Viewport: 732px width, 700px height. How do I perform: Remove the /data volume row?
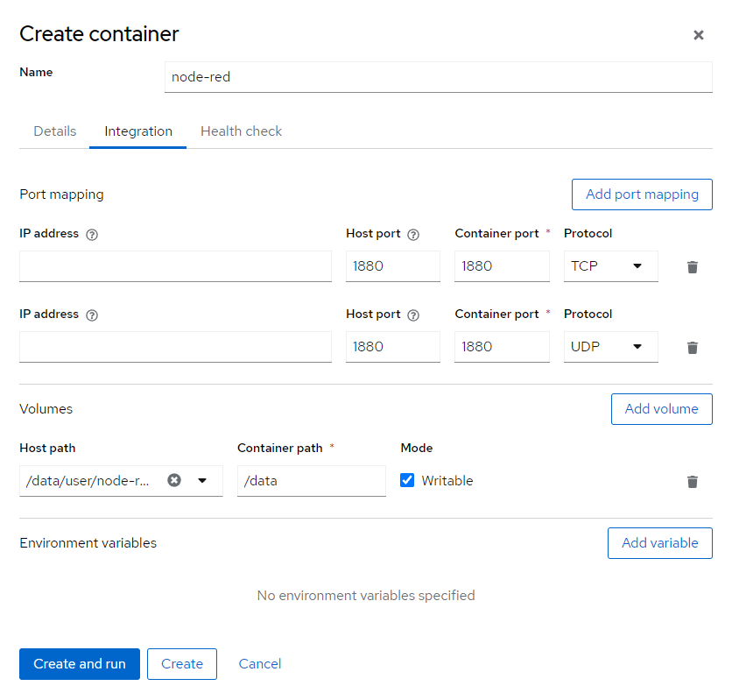click(693, 482)
